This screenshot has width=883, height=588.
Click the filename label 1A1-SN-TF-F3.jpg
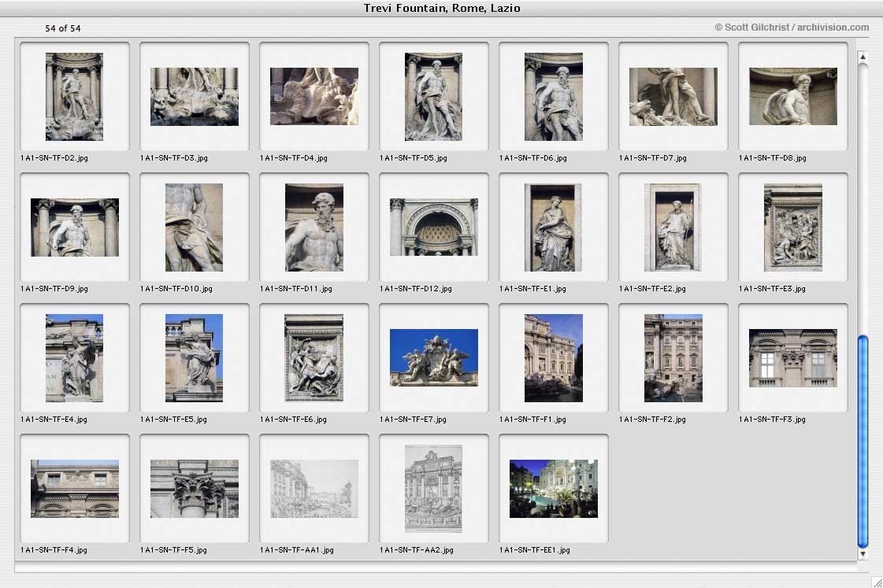pyautogui.click(x=772, y=420)
